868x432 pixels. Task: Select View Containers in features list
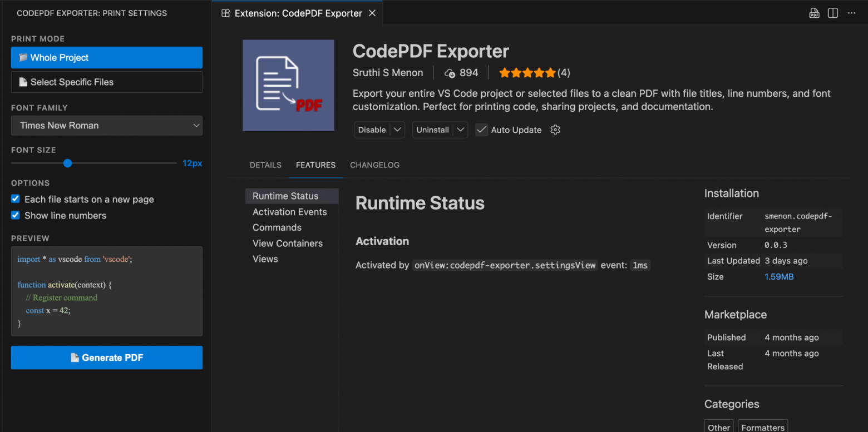pyautogui.click(x=292, y=244)
